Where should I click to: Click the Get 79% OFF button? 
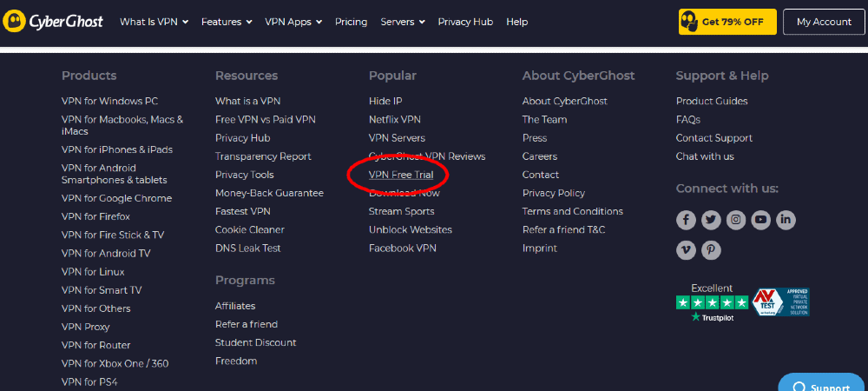click(x=727, y=22)
